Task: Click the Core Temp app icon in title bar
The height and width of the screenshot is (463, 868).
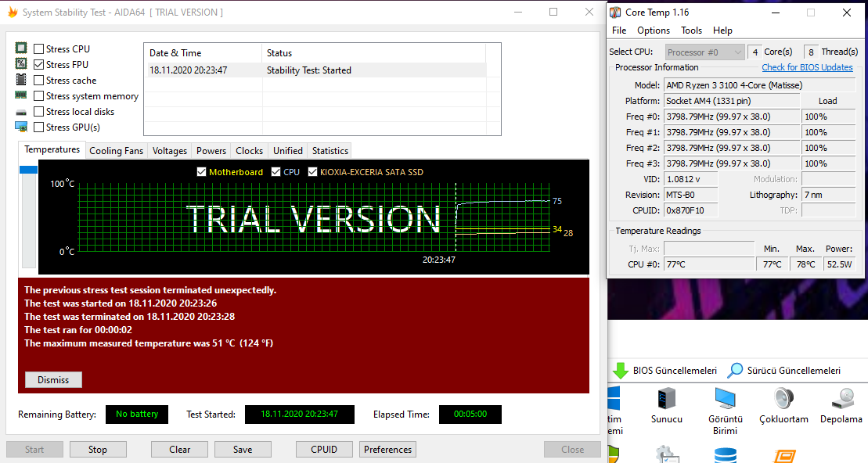Action: tap(615, 13)
